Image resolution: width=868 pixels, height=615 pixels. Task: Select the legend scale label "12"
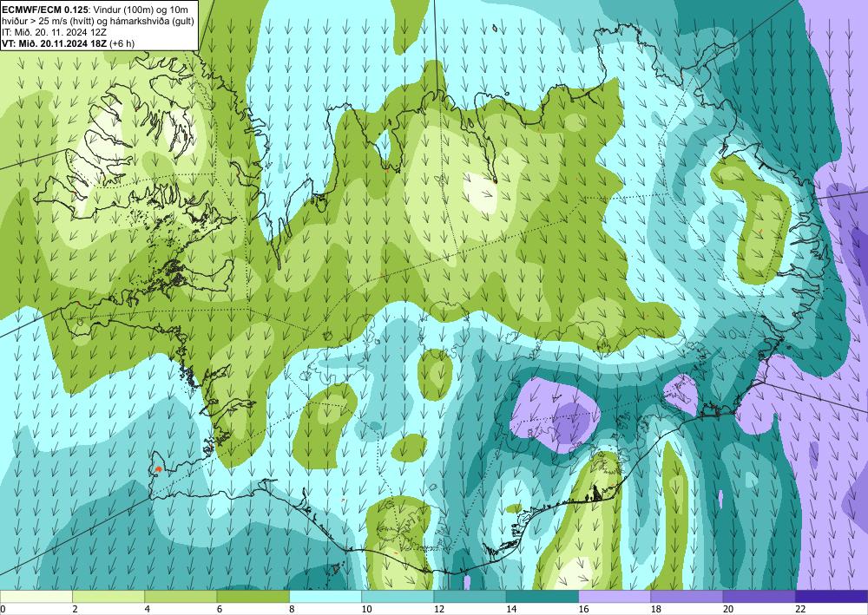click(x=438, y=609)
